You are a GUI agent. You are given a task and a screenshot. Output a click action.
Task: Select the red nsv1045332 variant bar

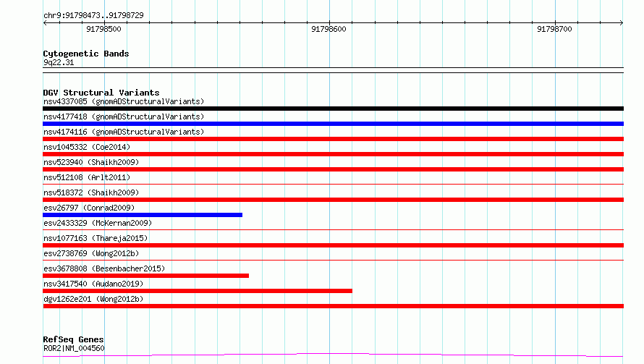pos(333,154)
